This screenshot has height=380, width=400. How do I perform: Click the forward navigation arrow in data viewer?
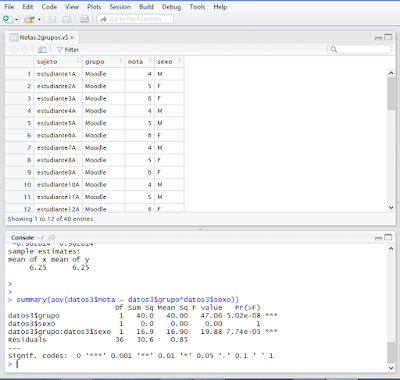click(24, 50)
